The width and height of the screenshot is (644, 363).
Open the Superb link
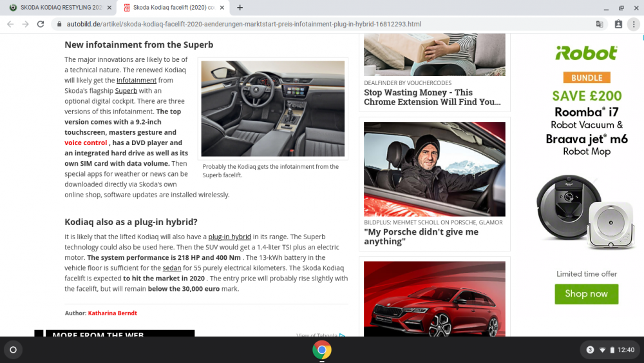(126, 90)
